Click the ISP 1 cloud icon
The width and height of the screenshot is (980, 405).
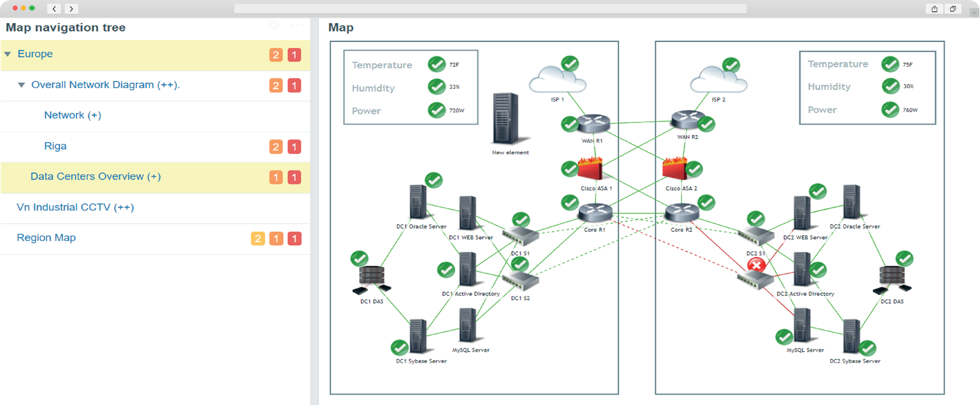557,80
